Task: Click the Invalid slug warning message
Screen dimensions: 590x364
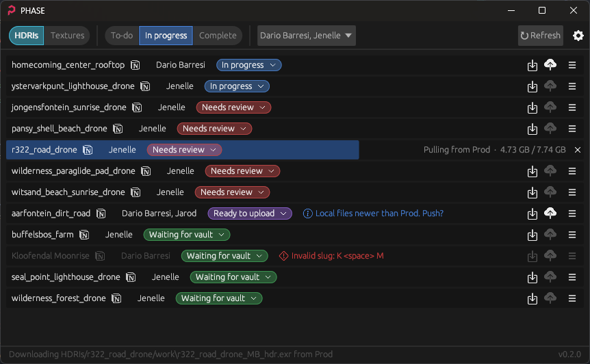Action: 337,256
